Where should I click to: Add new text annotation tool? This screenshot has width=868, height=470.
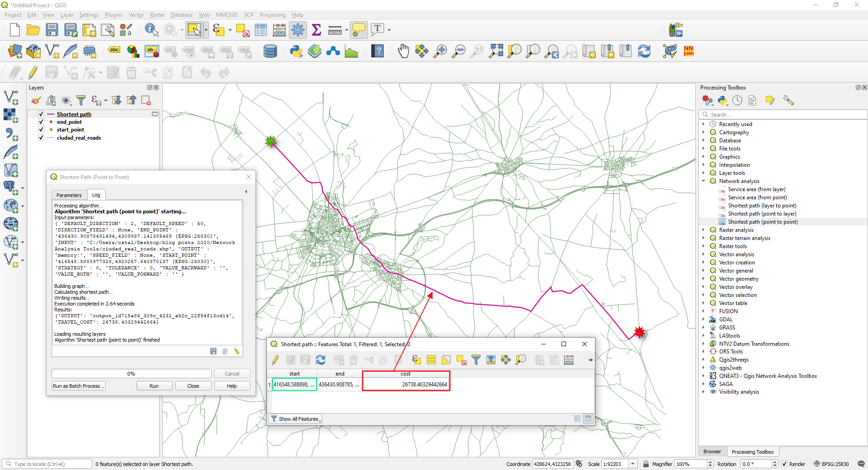pyautogui.click(x=377, y=30)
